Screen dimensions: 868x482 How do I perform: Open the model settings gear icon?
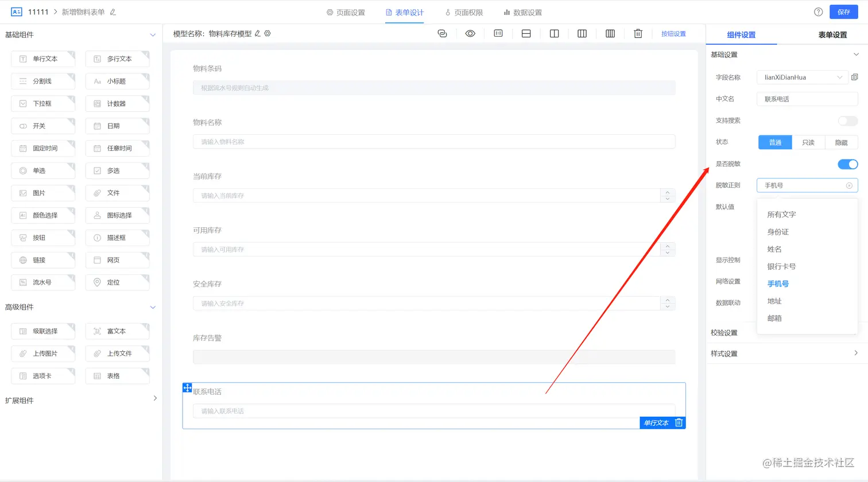coord(268,34)
